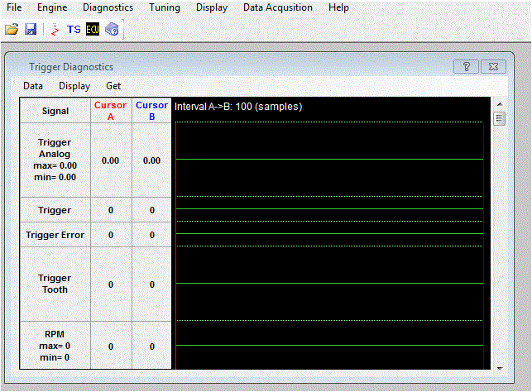This screenshot has height=392, width=532.
Task: Click the Interval A->B samples text
Action: (238, 107)
